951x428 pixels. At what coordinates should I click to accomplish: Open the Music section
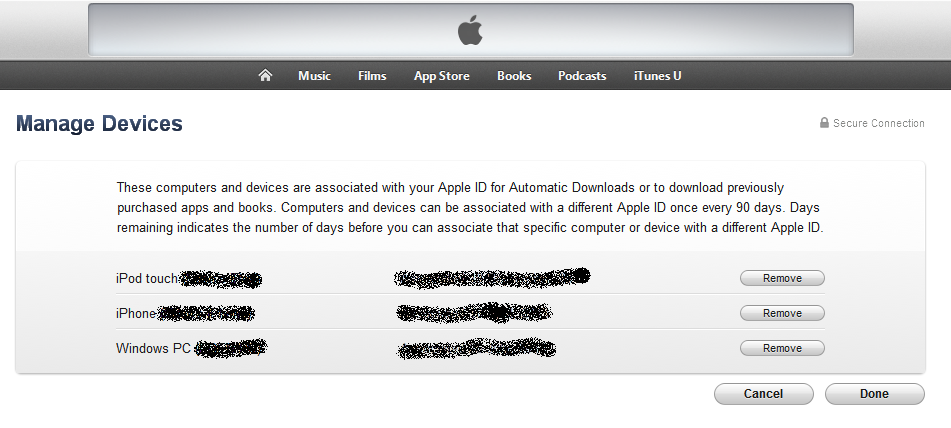314,76
